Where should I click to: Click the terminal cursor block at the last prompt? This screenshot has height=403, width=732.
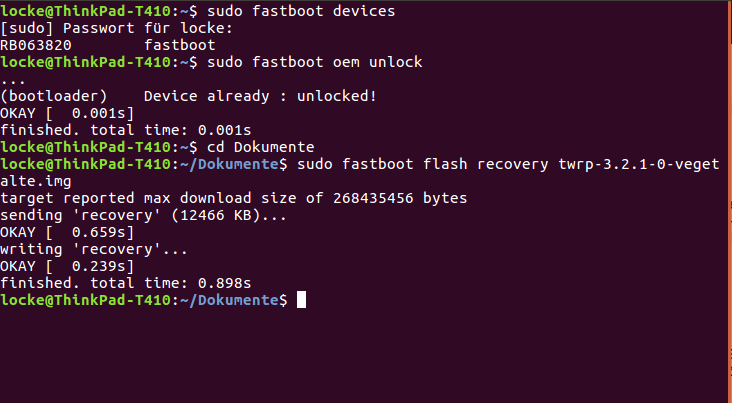pyautogui.click(x=301, y=300)
